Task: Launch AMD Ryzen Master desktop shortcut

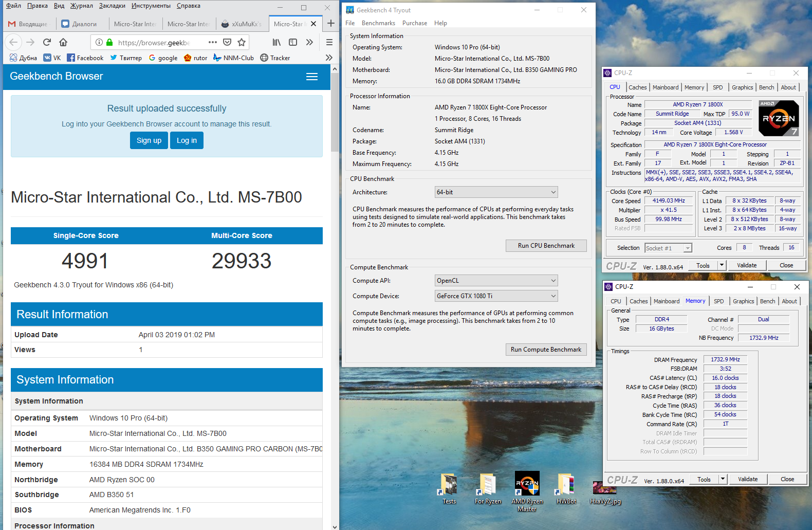Action: [x=527, y=491]
